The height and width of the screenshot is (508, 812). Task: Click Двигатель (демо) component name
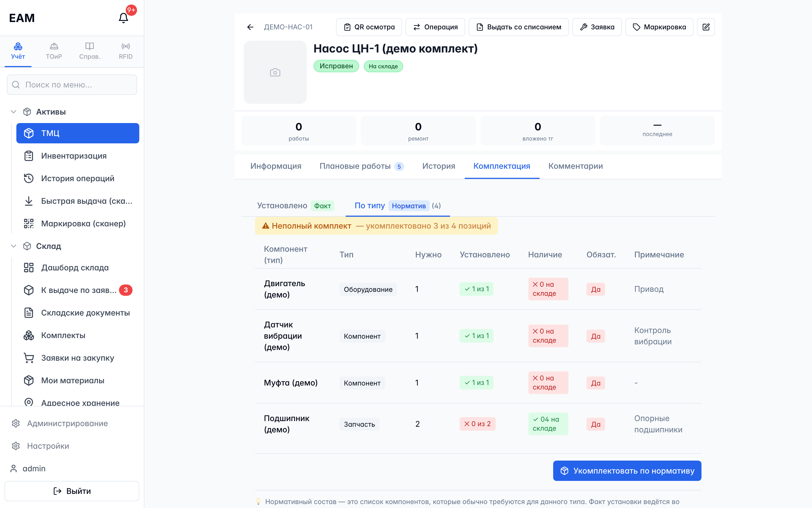tap(284, 289)
